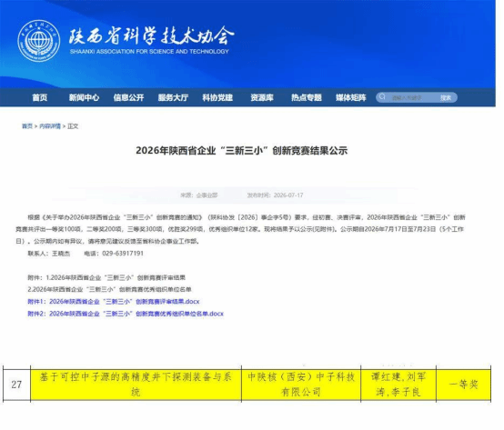The width and height of the screenshot is (504, 430).
Task: Click the article title 创新竞赛结果公示
Action: pos(242,150)
